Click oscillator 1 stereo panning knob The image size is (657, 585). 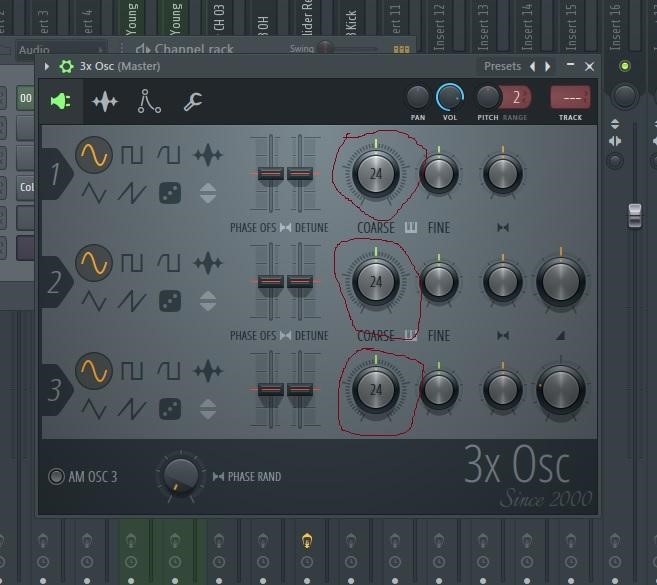click(x=502, y=173)
